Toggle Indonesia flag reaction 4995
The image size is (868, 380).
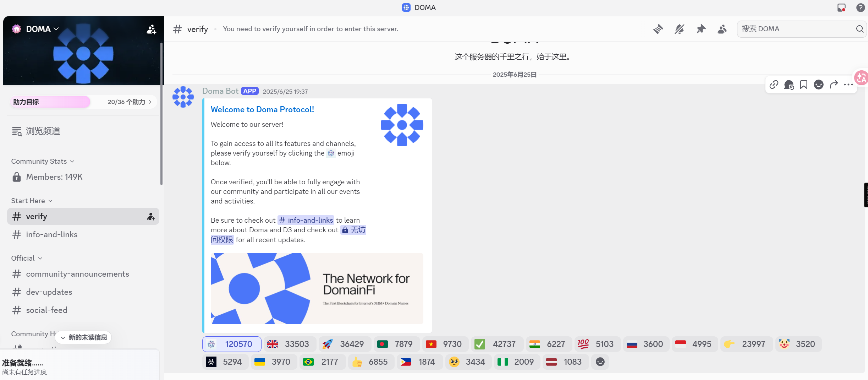click(694, 344)
